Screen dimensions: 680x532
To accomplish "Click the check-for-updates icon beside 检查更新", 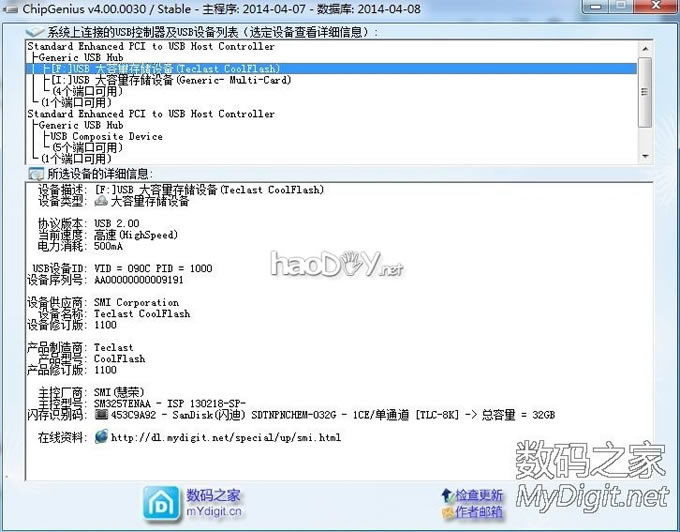I will pos(446,495).
